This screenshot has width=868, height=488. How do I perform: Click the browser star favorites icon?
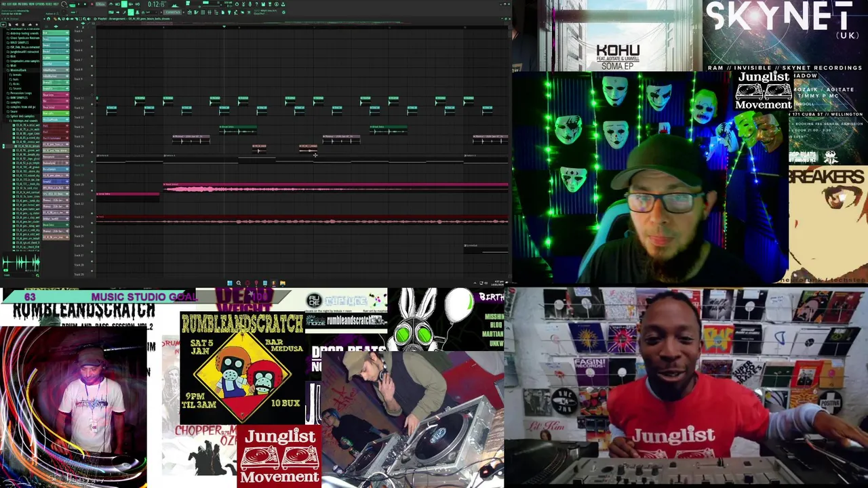(37, 24)
